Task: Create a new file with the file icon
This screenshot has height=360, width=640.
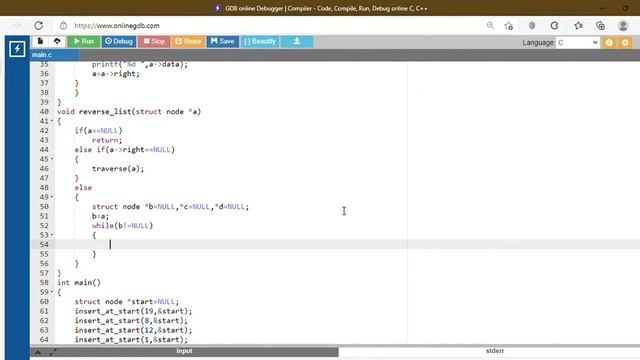Action: click(40, 41)
